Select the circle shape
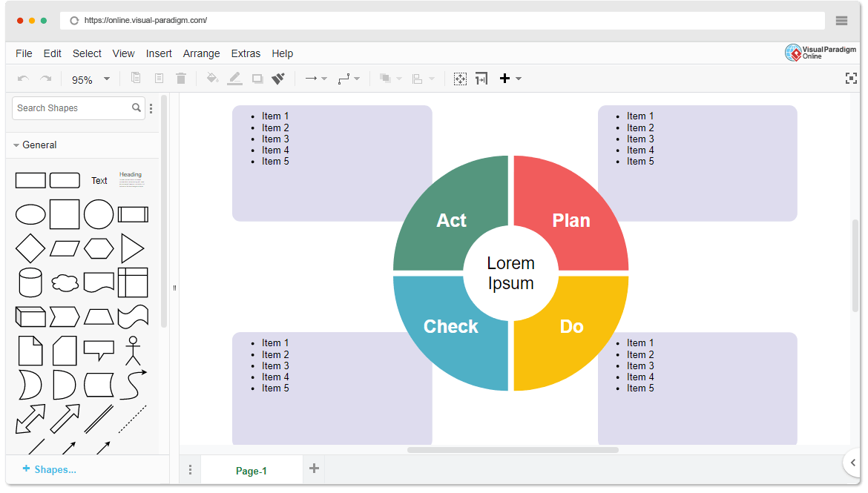 pyautogui.click(x=99, y=214)
